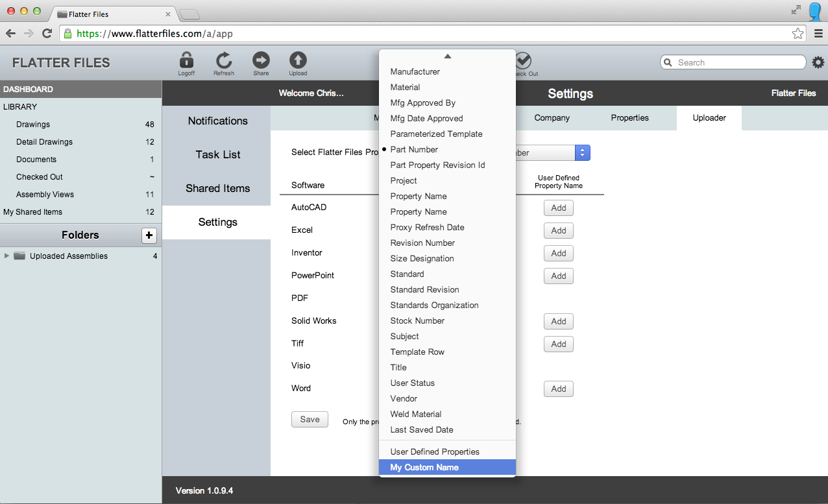
Task: Select Stock Number option
Action: click(x=447, y=320)
